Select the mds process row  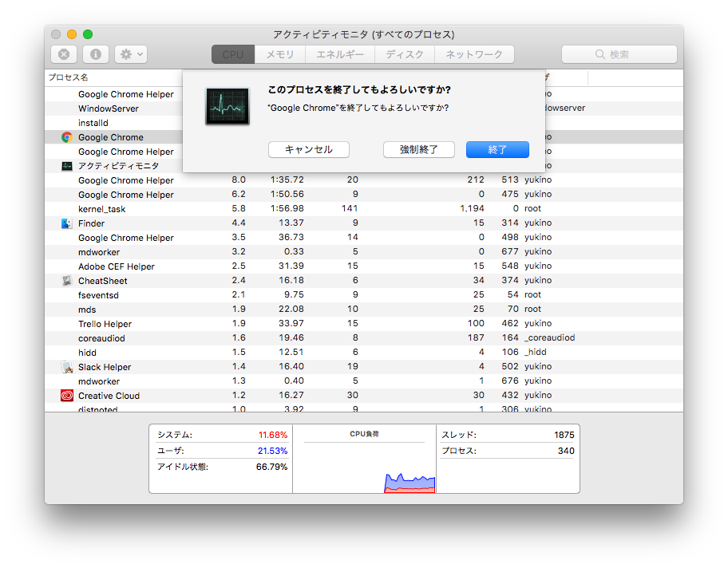tap(364, 310)
